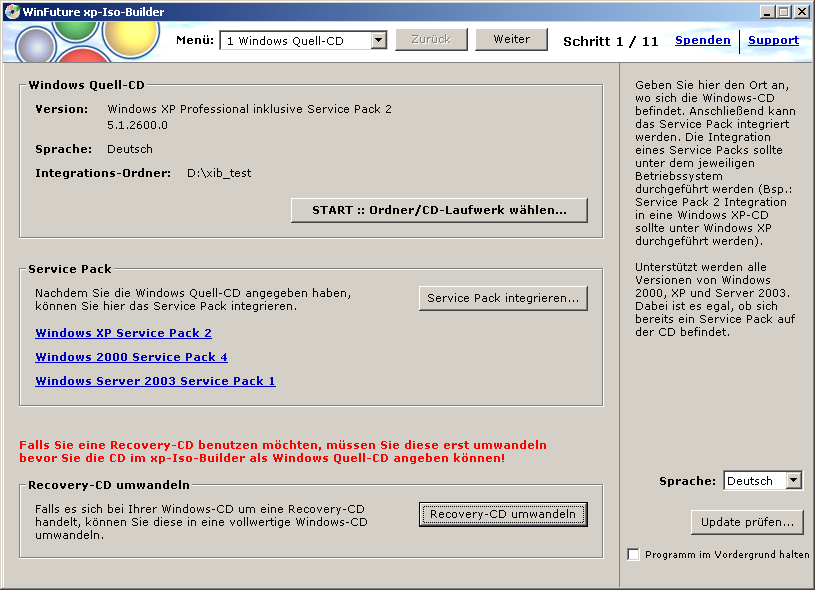Screen dimensions: 815x590
Task: Click the integration folder path D:\xib_test
Action: click(219, 173)
